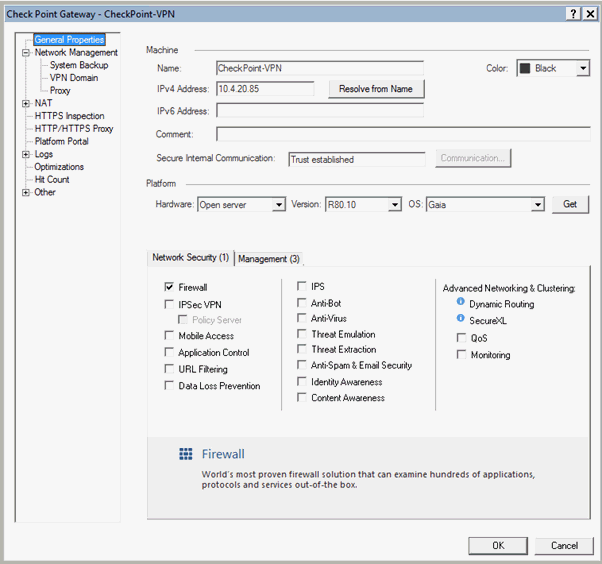
Task: Click the Resolve from Name button
Action: 376,89
